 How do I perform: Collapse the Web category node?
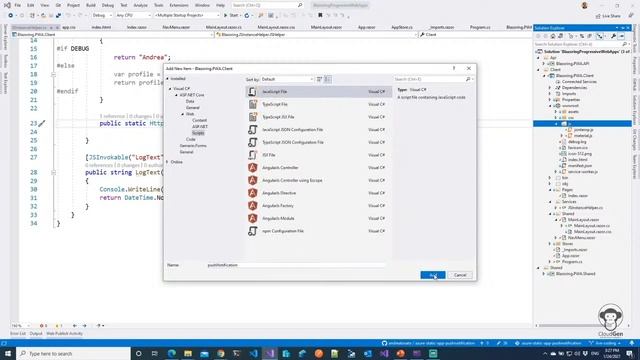(183, 114)
